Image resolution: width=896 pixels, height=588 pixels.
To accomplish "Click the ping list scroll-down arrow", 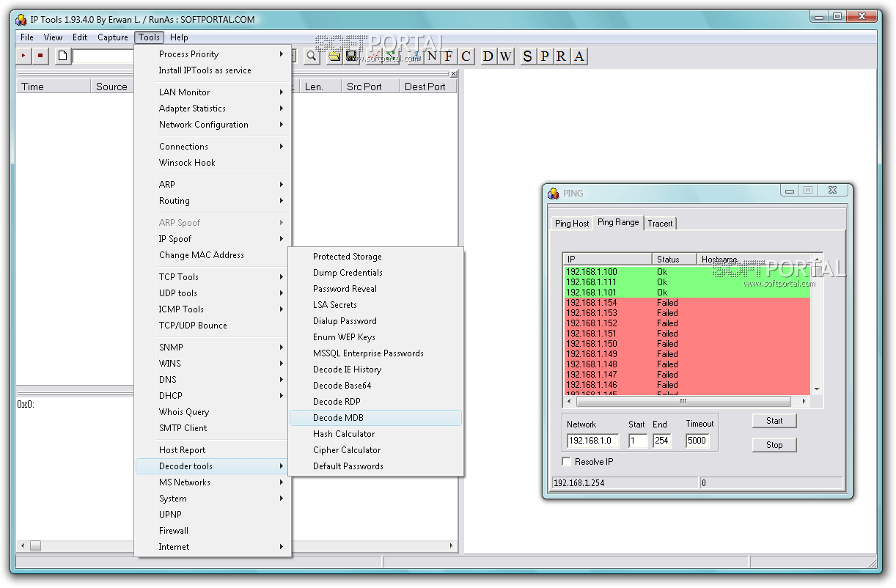I will (817, 390).
